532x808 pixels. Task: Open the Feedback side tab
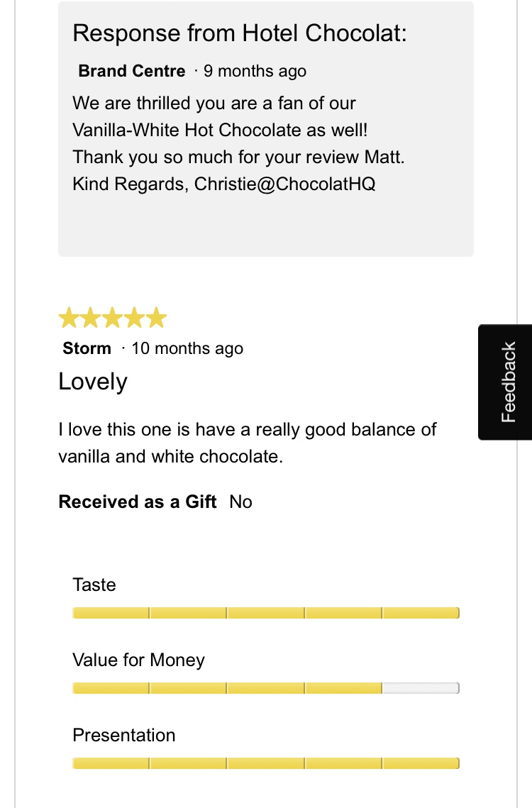[506, 382]
